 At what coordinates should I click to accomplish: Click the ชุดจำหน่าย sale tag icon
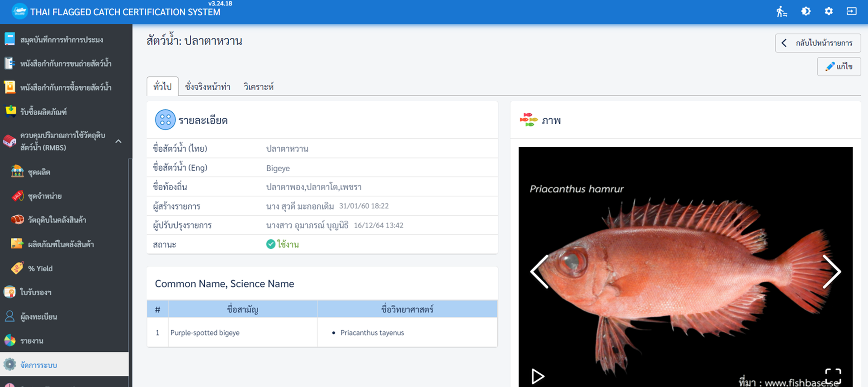[x=17, y=196]
